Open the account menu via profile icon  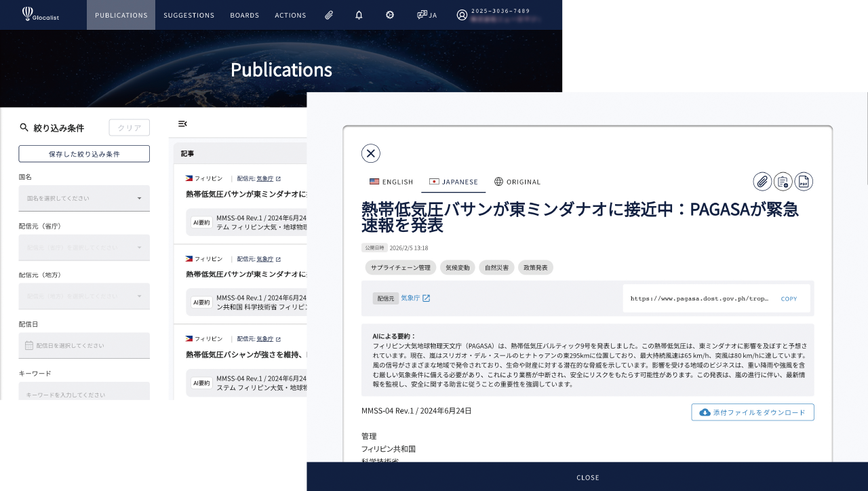[462, 14]
